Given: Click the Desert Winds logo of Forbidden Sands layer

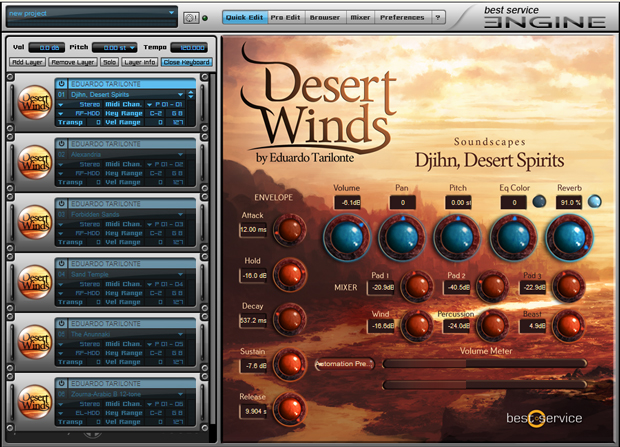Looking at the screenshot, I should [x=35, y=222].
